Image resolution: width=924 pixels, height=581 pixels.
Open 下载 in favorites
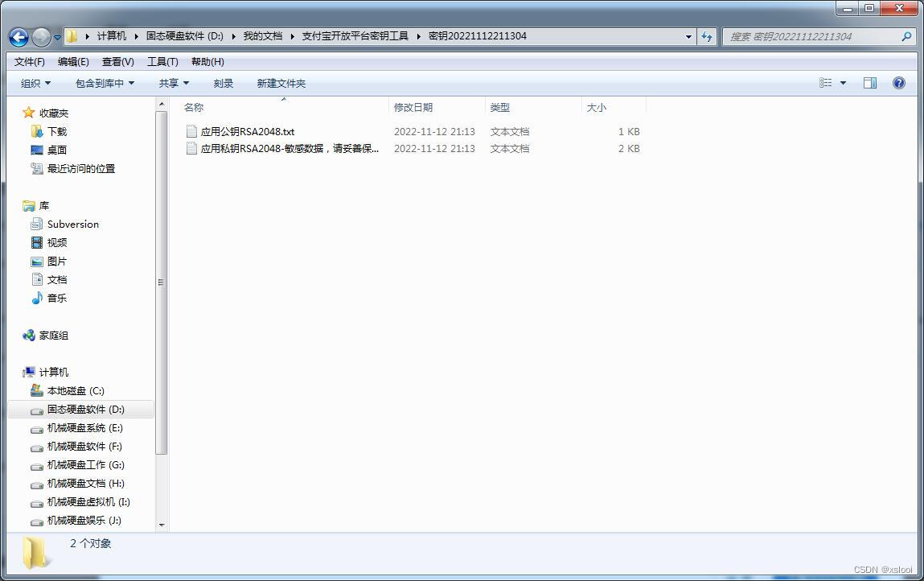(57, 131)
